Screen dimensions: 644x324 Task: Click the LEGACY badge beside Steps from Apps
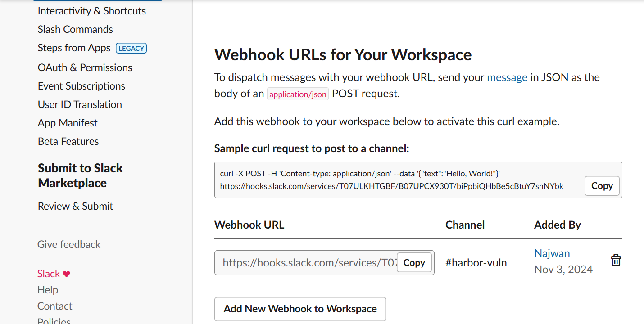(132, 48)
